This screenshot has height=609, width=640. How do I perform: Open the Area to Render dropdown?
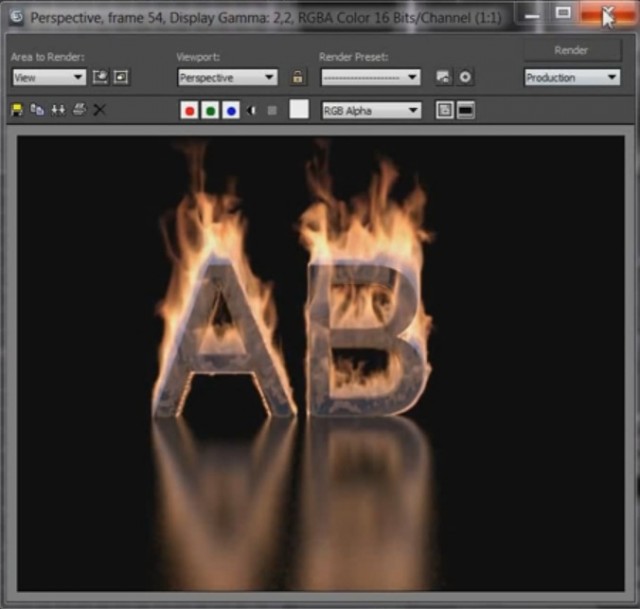49,77
